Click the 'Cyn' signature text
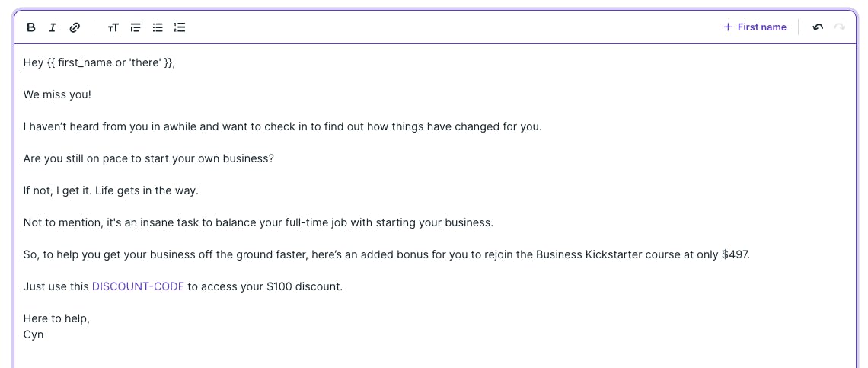The image size is (868, 368). (x=34, y=334)
